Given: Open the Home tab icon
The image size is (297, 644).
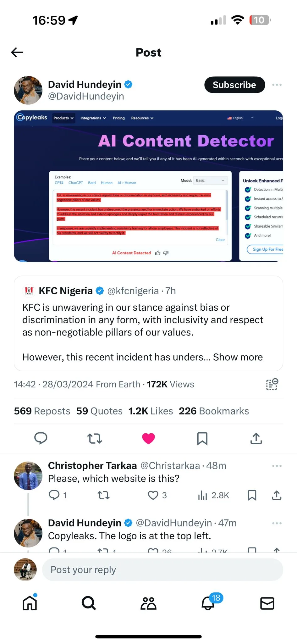Looking at the screenshot, I should click(30, 603).
